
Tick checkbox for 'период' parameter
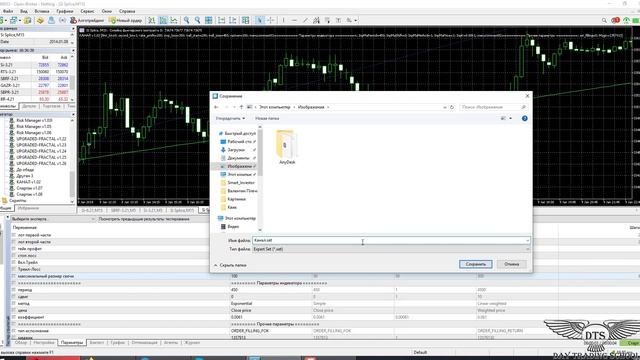point(14,290)
